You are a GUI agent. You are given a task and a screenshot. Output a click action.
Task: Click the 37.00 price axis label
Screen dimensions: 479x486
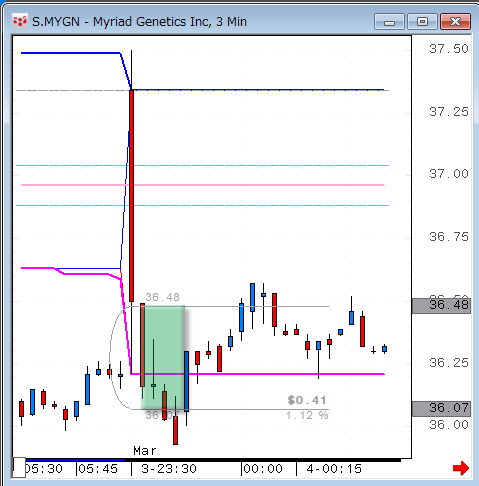click(449, 174)
